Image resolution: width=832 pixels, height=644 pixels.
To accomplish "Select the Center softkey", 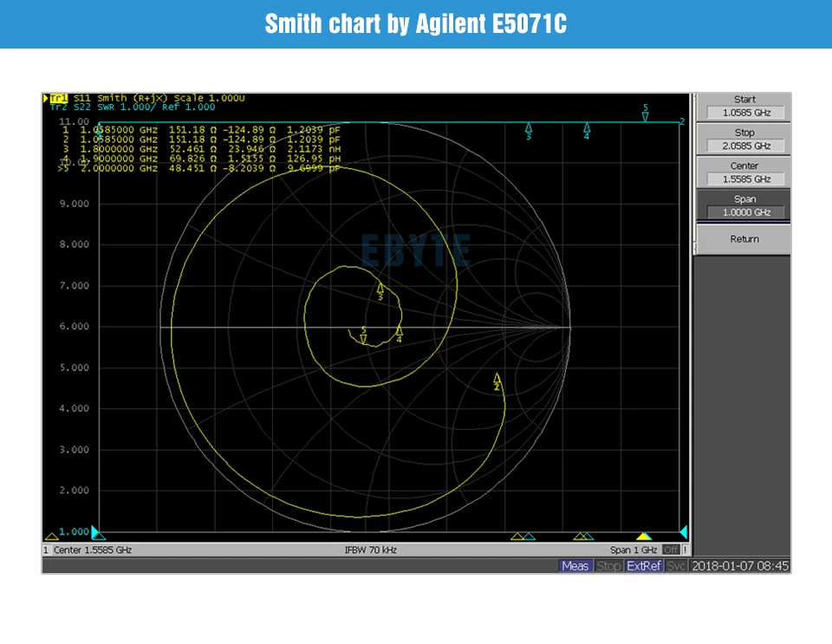I will [744, 173].
